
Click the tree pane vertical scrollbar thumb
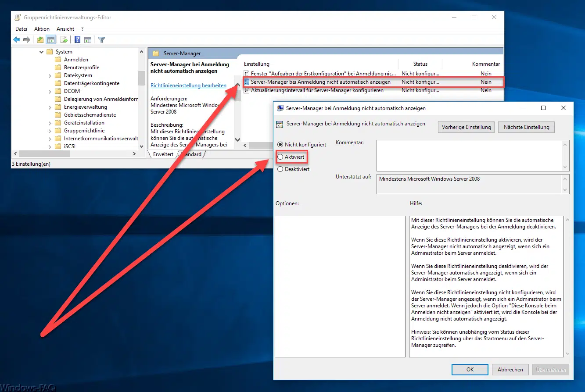coord(141,78)
